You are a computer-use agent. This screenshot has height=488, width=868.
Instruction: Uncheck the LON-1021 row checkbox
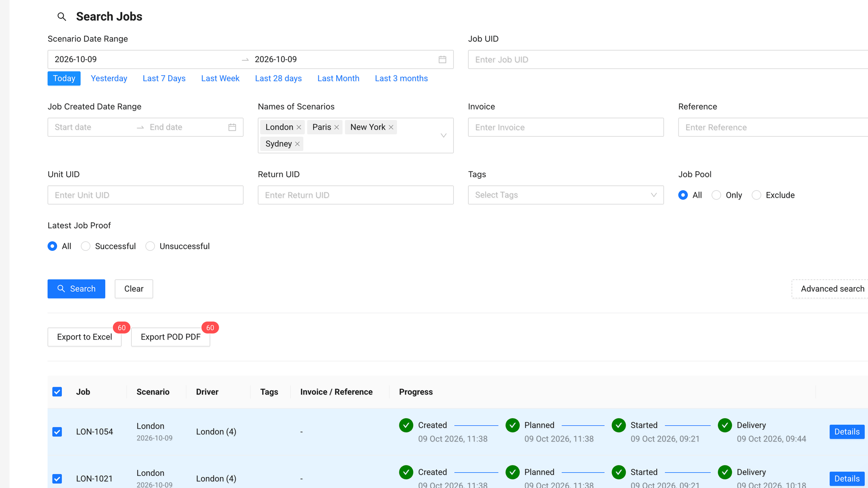[57, 479]
